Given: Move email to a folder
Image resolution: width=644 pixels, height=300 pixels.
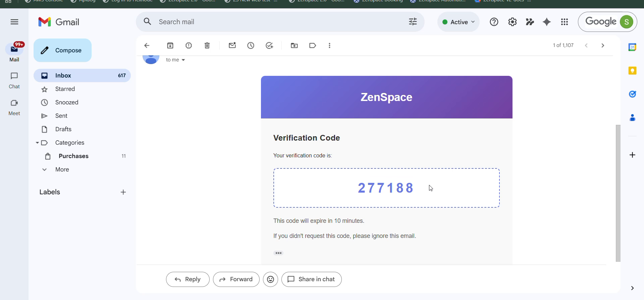Looking at the screenshot, I should [294, 45].
